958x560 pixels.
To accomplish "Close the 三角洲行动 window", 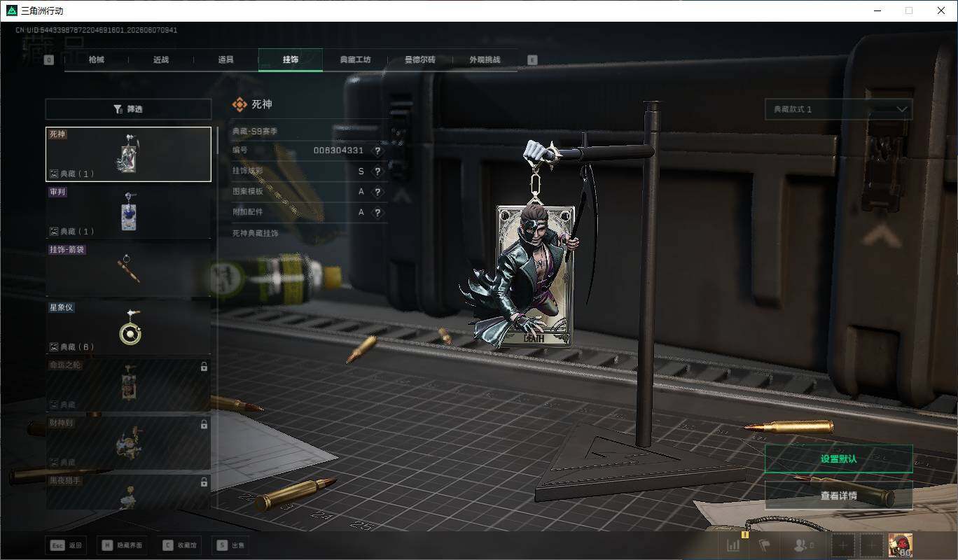I will pos(941,10).
